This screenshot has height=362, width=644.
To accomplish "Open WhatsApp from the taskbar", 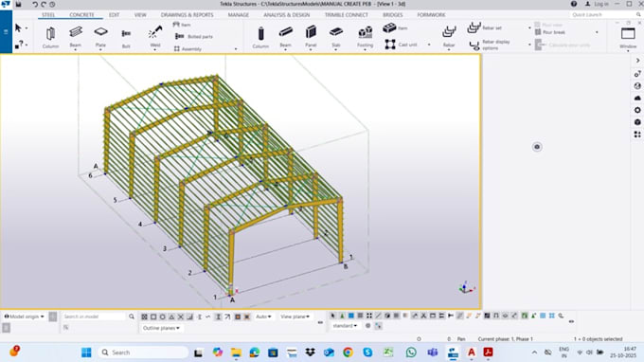I will [x=411, y=353].
